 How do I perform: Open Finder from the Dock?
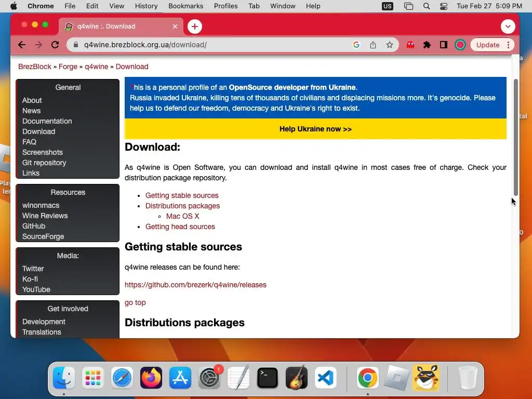pos(64,378)
